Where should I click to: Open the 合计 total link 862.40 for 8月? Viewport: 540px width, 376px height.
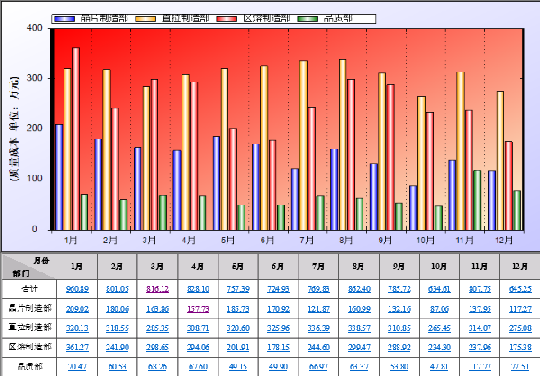tap(359, 289)
